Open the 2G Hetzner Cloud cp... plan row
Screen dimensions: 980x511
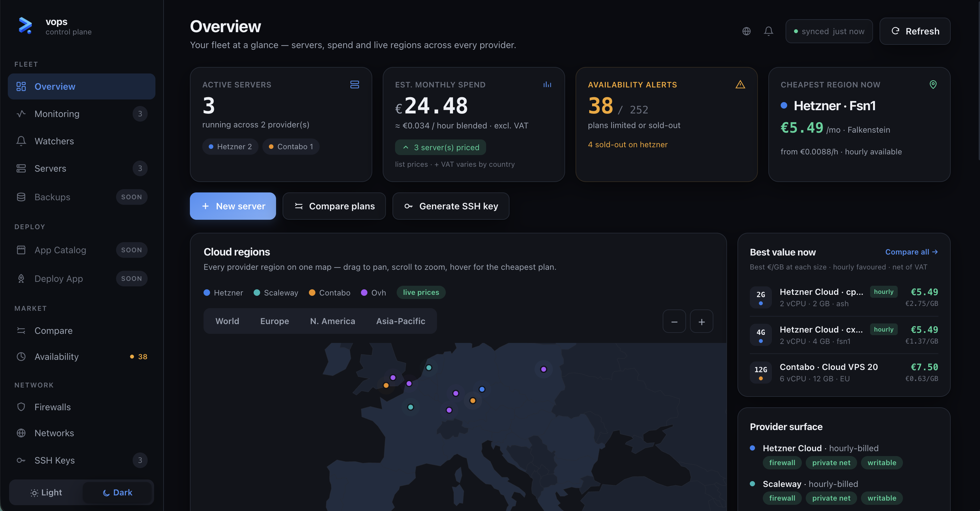pyautogui.click(x=844, y=297)
